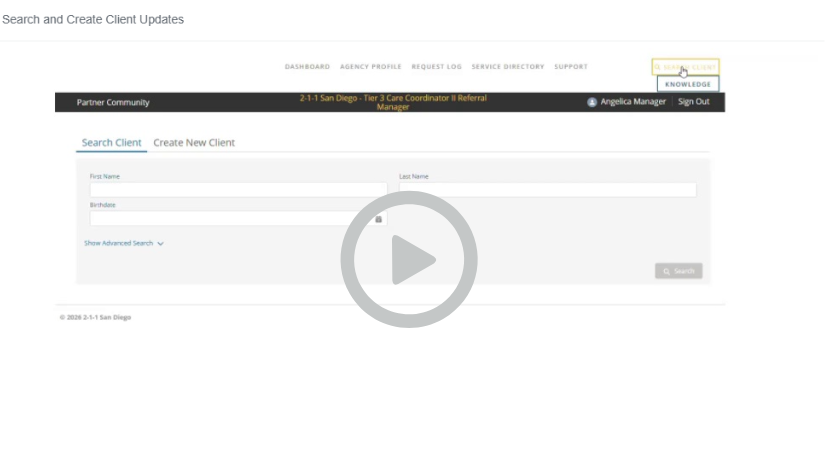Go to Agency Profile
Screen dimensions: 832x475
click(370, 67)
